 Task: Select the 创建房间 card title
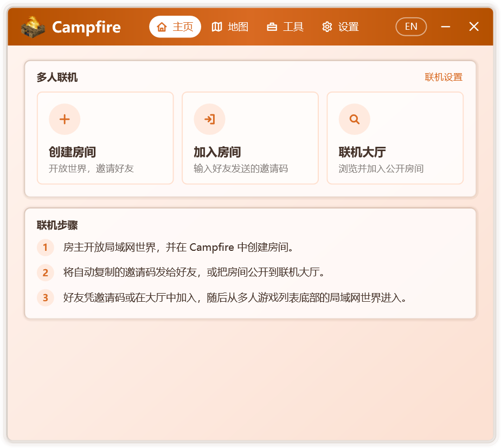pos(72,152)
